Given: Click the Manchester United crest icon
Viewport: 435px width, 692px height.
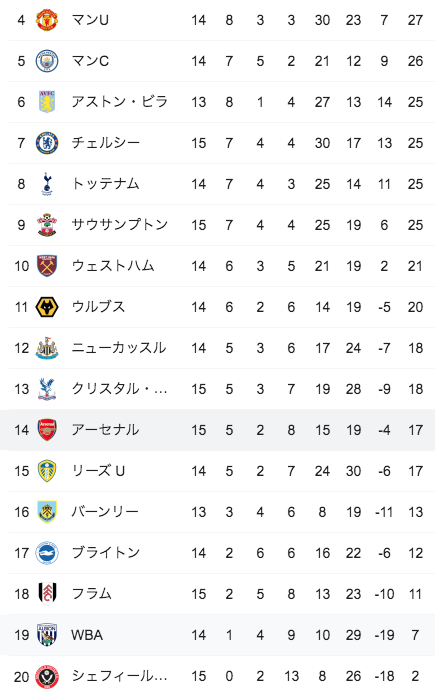Looking at the screenshot, I should [x=47, y=20].
